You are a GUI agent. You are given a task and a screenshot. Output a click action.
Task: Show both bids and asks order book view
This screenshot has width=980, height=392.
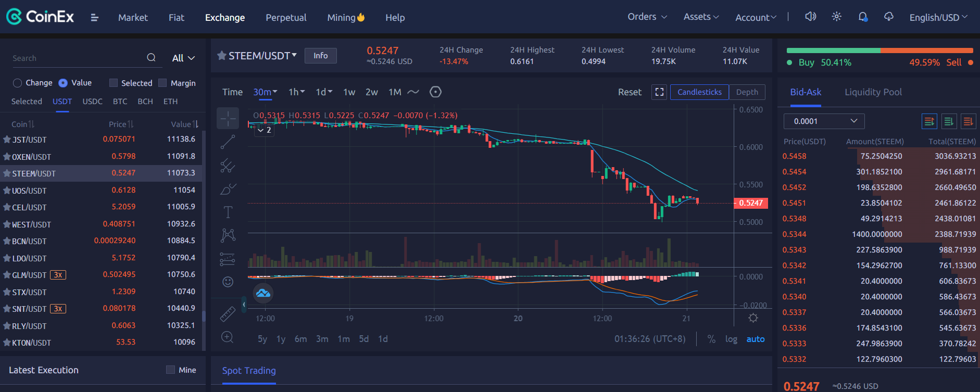pyautogui.click(x=929, y=121)
